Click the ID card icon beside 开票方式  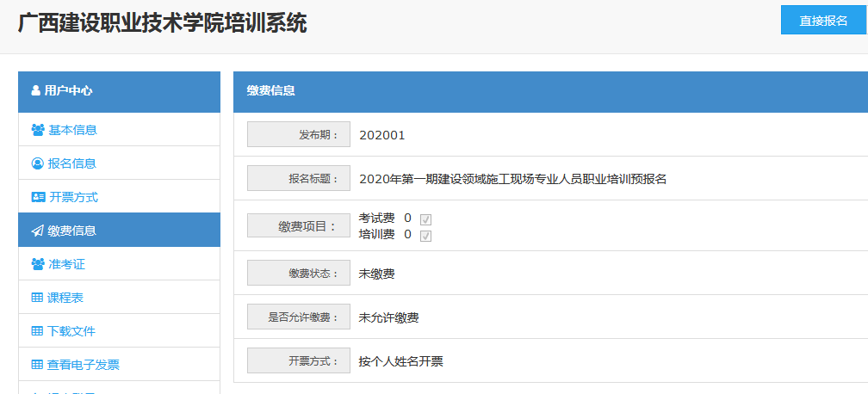pos(38,197)
